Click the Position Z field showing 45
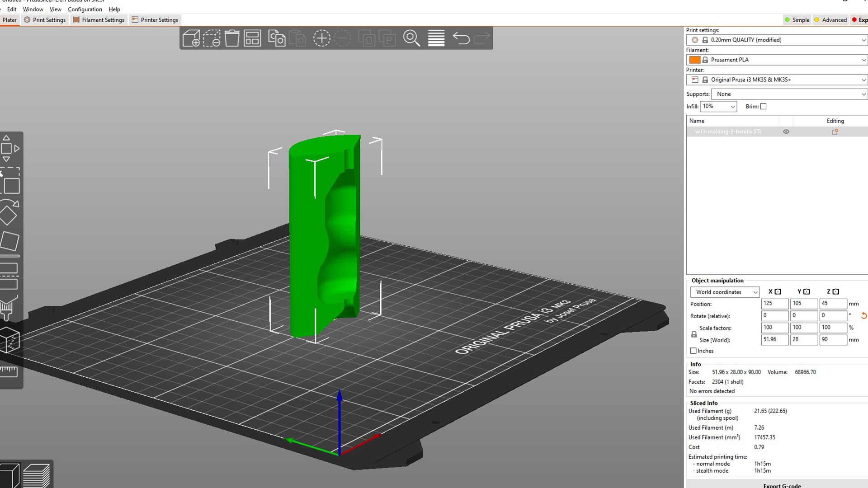 pos(833,304)
